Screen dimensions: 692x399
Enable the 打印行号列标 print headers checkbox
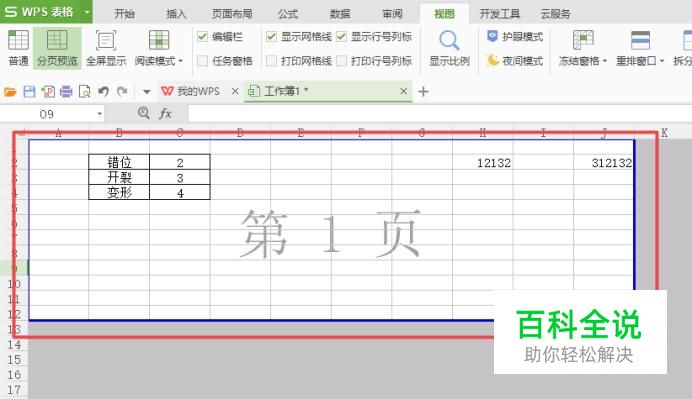341,60
